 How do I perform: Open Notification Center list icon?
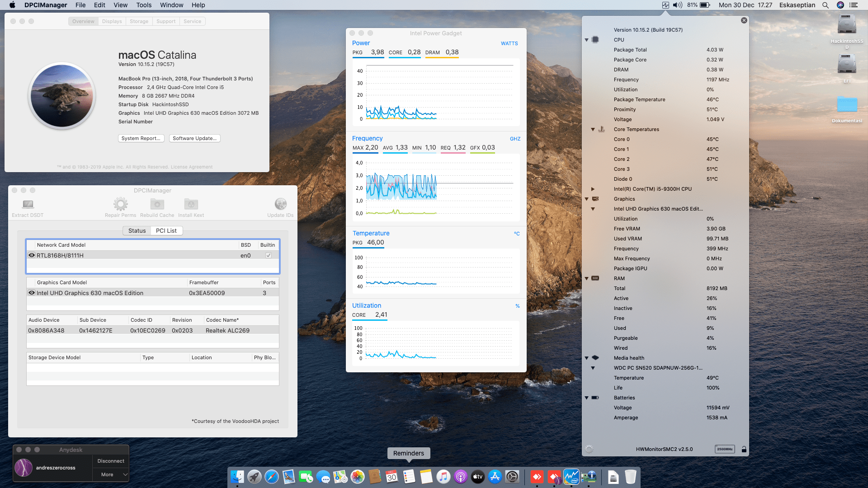[854, 5]
